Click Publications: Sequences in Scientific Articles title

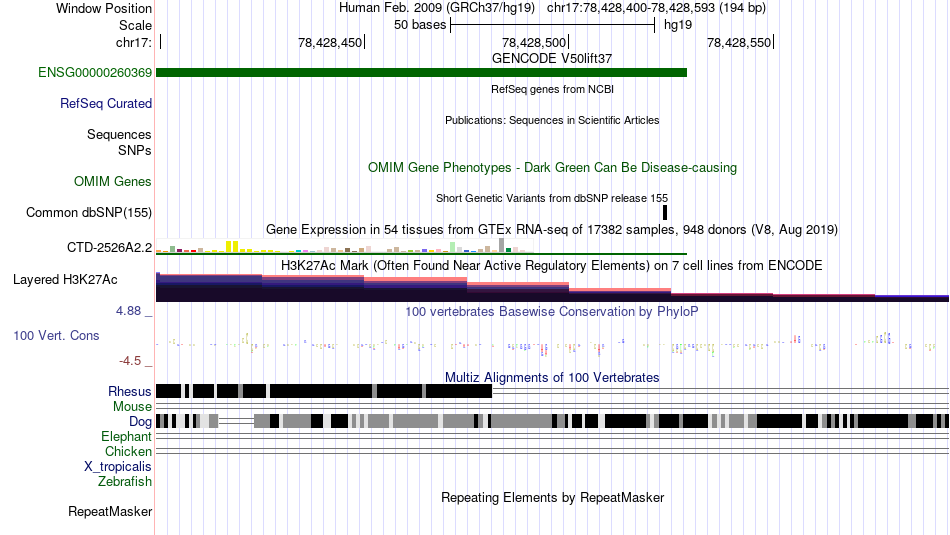pyautogui.click(x=552, y=121)
